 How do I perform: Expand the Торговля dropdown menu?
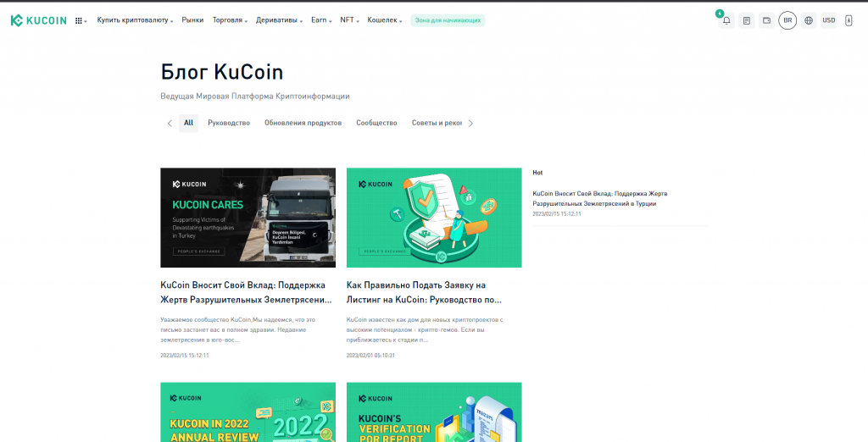(230, 20)
